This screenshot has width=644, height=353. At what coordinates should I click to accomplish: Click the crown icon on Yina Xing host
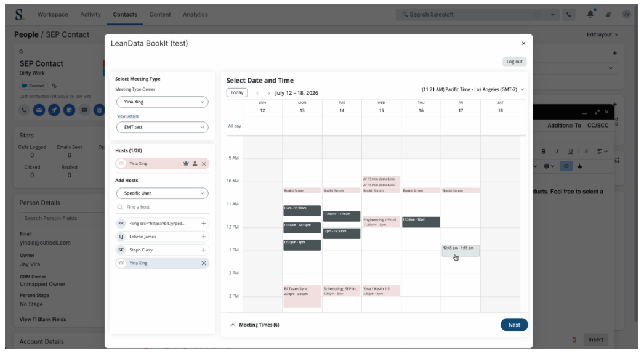click(186, 163)
